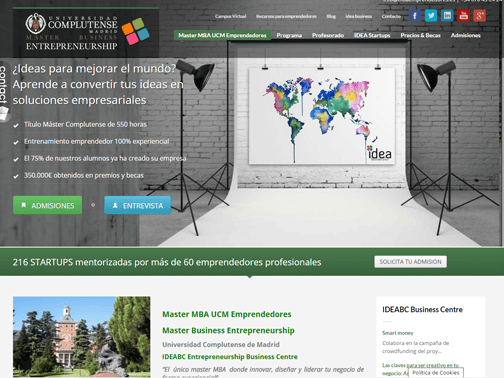Open the Twitter social icon
The image size is (504, 378).
coord(431,16)
